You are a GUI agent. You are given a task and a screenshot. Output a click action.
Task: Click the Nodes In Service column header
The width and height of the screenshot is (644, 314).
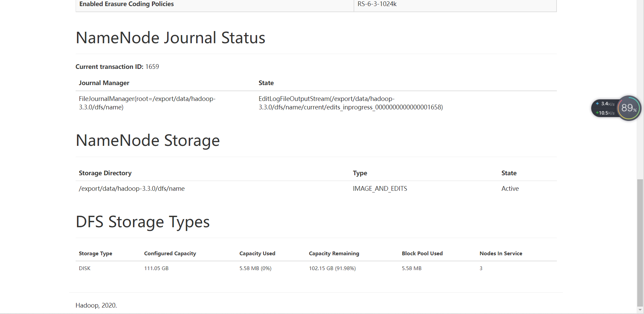click(x=500, y=254)
